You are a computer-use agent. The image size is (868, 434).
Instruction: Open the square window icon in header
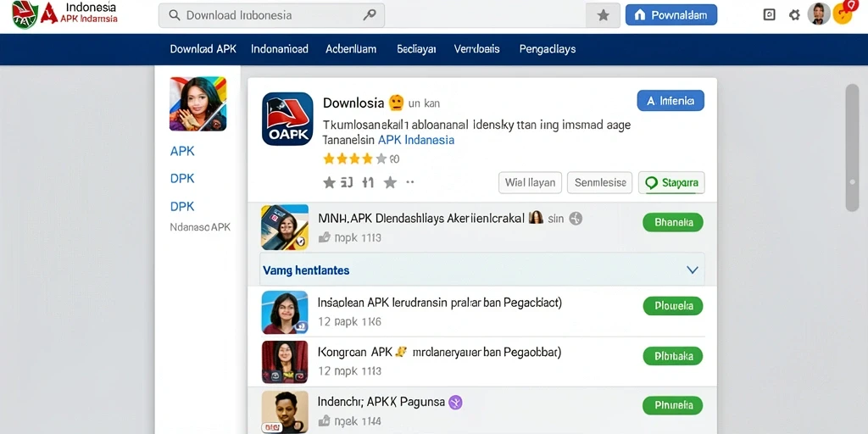[x=770, y=15]
